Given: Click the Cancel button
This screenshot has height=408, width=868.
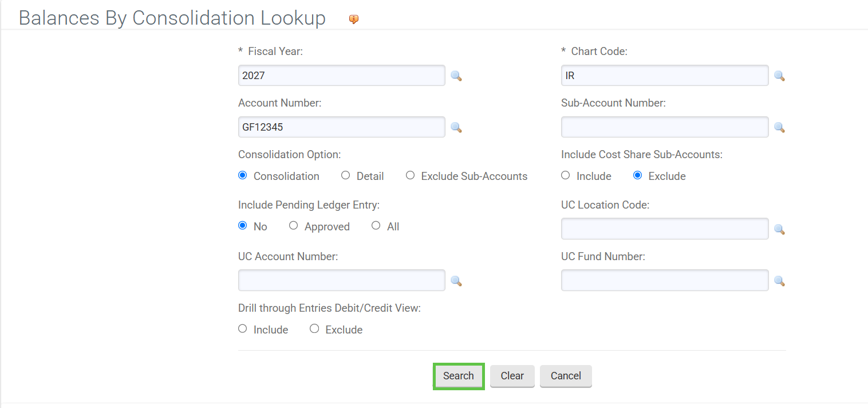Looking at the screenshot, I should 566,376.
